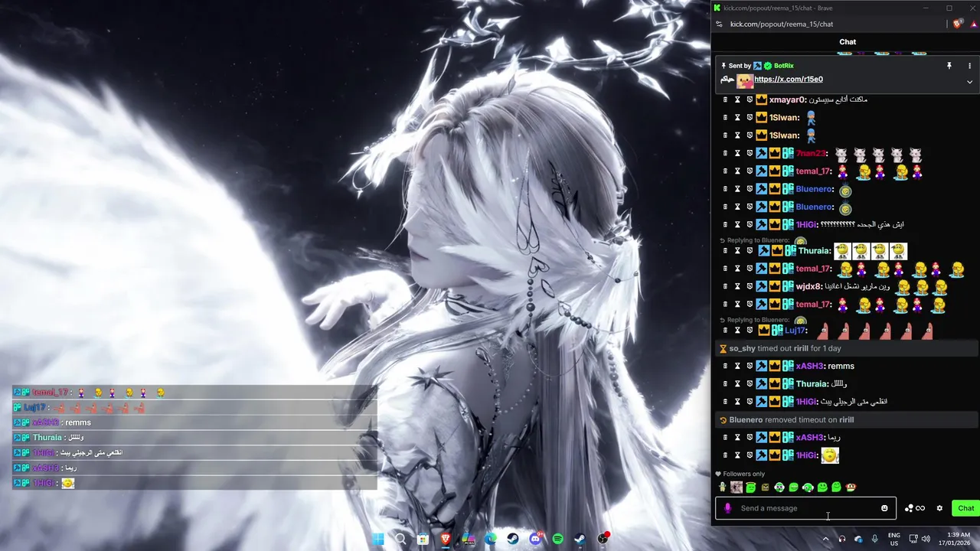Timeout user xmayar0 via hourglass icon
The height and width of the screenshot is (551, 980).
coord(737,99)
